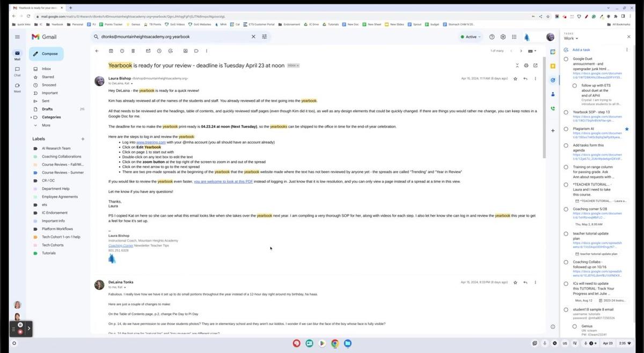The height and width of the screenshot is (353, 644).
Task: Delete this conversation via trash icon
Action: click(x=133, y=51)
